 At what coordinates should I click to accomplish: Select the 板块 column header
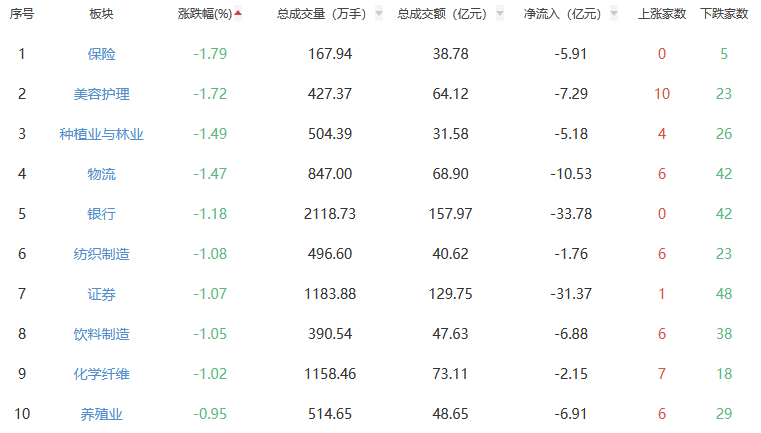[x=101, y=14]
